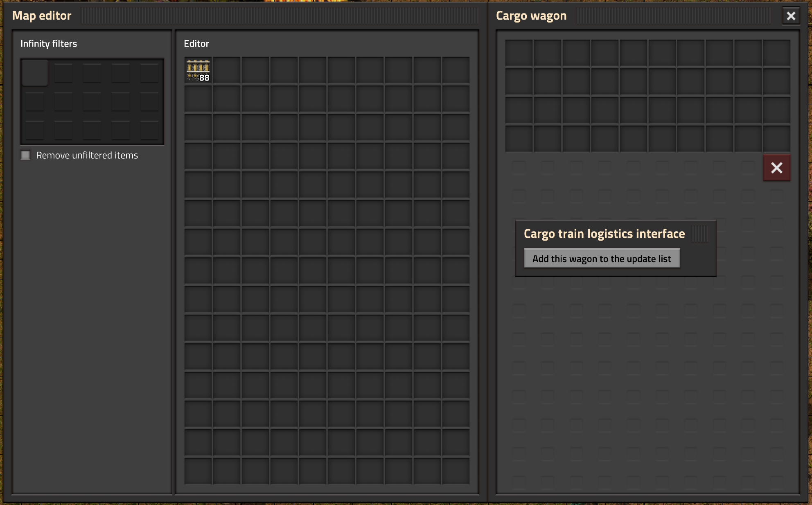
Task: Pick an empty infinity filter slot in second row
Action: coord(63,102)
